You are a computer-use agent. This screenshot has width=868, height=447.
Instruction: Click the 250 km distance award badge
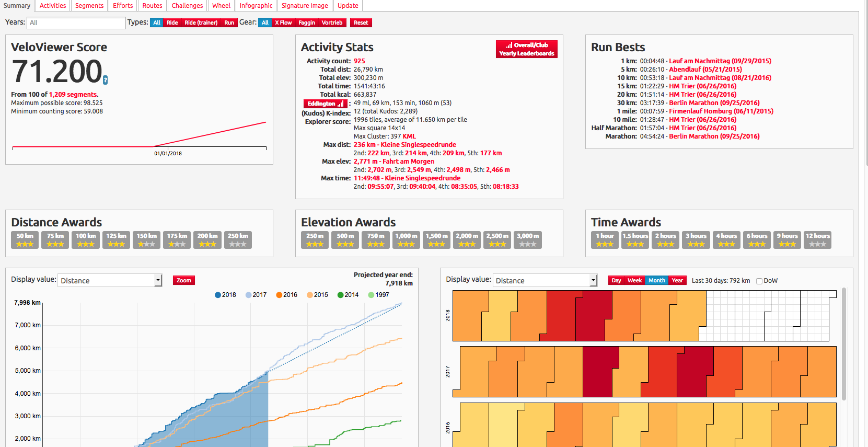(238, 240)
